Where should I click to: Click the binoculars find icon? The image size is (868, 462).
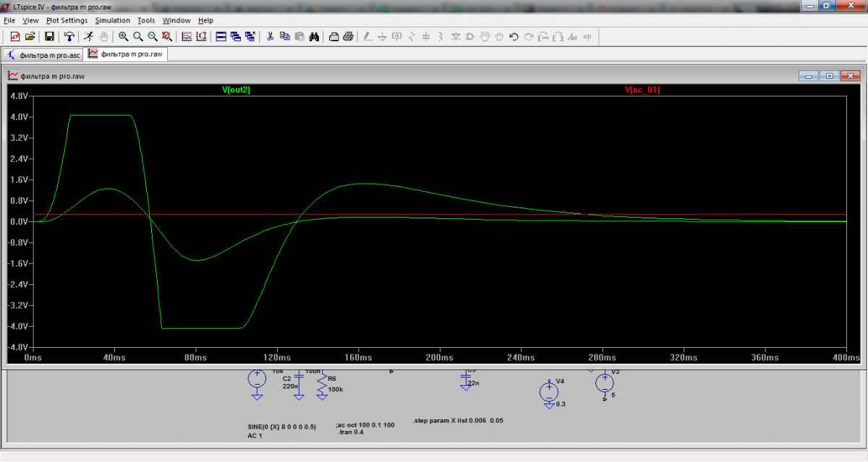click(314, 36)
